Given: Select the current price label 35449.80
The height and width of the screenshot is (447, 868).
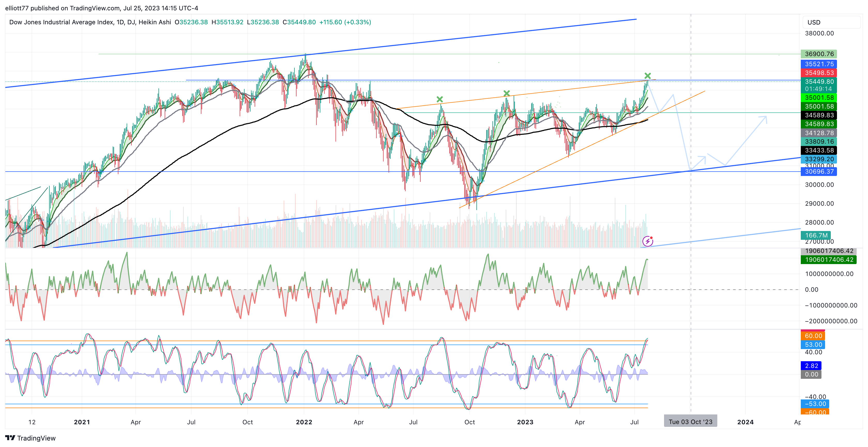Looking at the screenshot, I should [818, 81].
